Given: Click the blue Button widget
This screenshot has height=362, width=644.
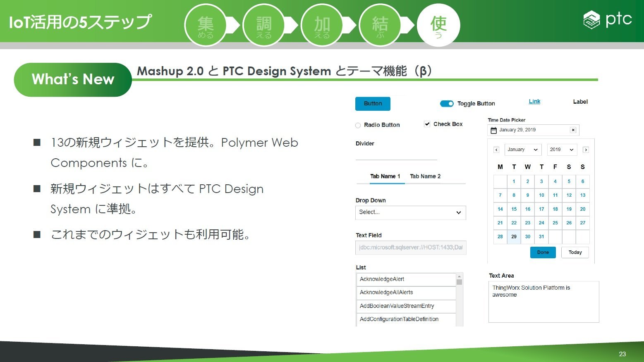Looking at the screenshot, I should pos(373,104).
